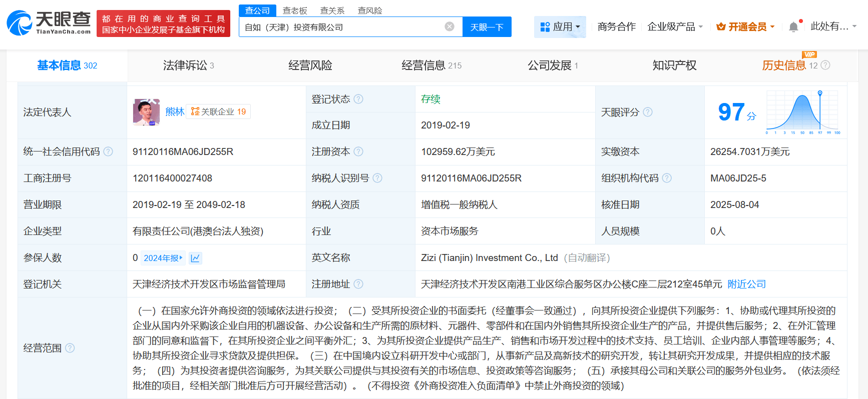This screenshot has width=868, height=399.
Task: Open trend chart icon beside 2024年报
Action: [195, 258]
